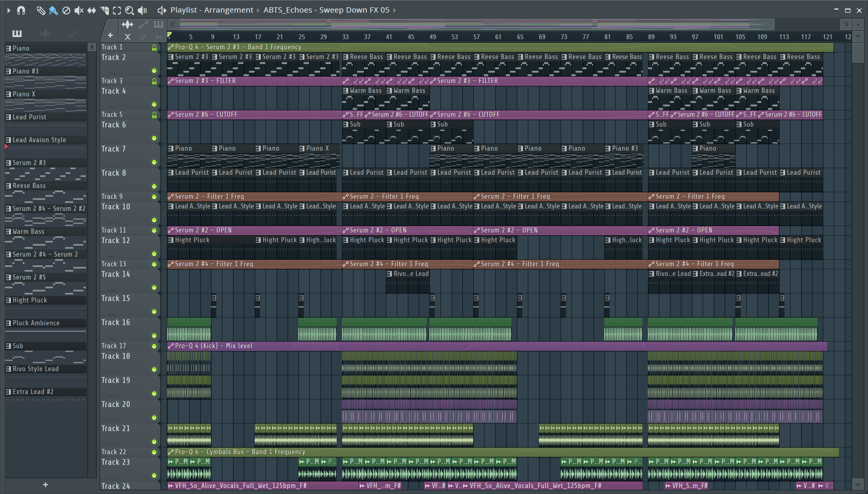Select the Draw pencil tool

coord(40,11)
